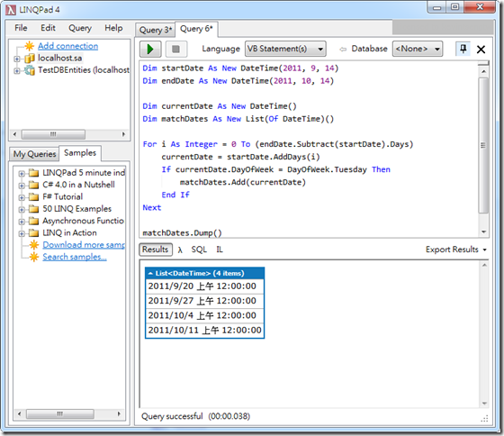Click the Stop query button
Image resolution: width=504 pixels, height=436 pixels.
[x=175, y=50]
